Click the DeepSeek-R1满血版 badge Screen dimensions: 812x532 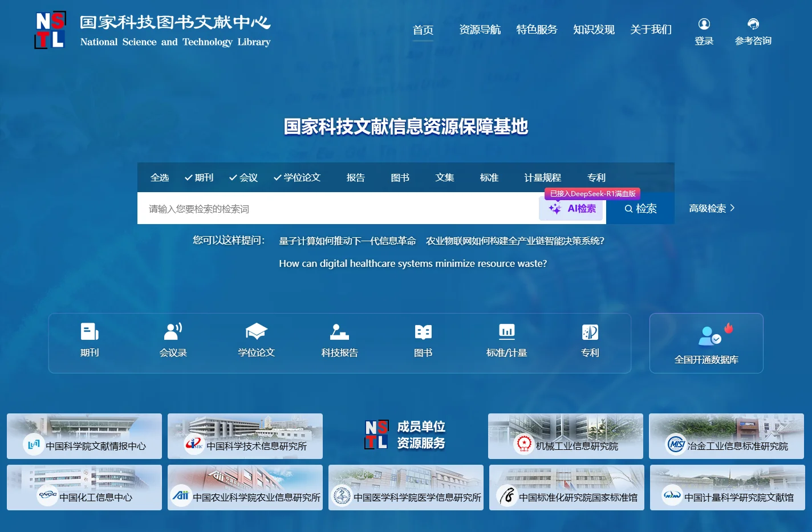(x=592, y=194)
